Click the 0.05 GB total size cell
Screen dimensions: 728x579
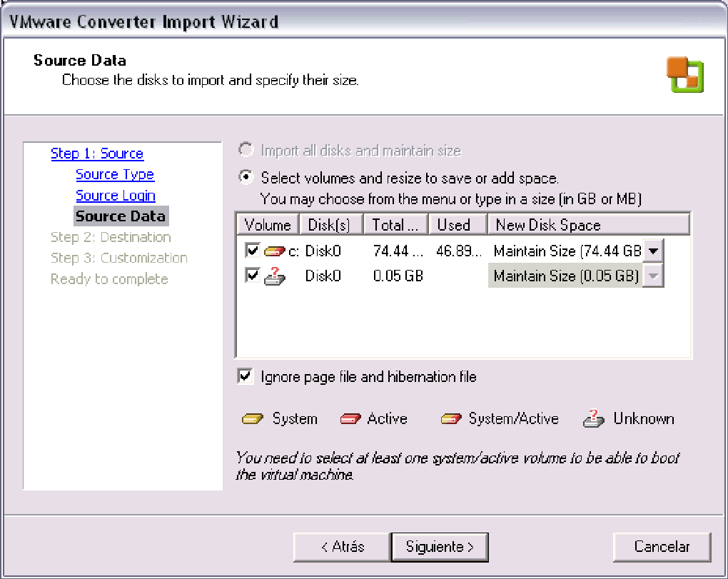[398, 276]
